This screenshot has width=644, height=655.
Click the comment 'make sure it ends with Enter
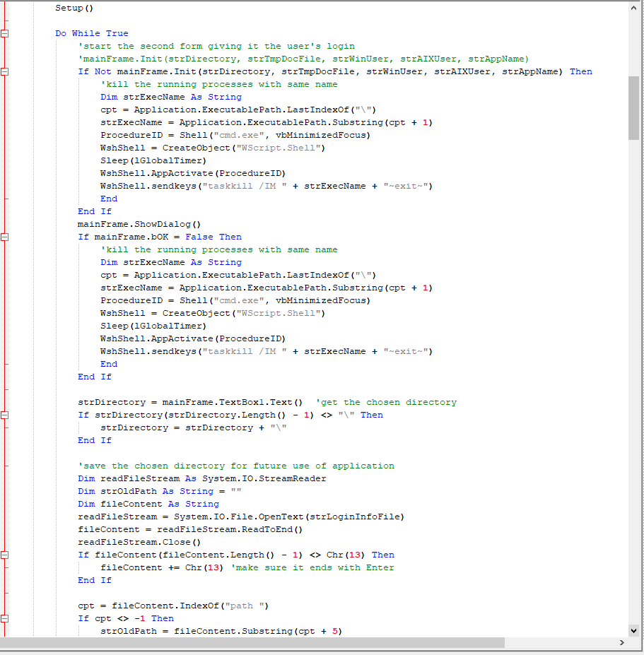pyautogui.click(x=312, y=567)
